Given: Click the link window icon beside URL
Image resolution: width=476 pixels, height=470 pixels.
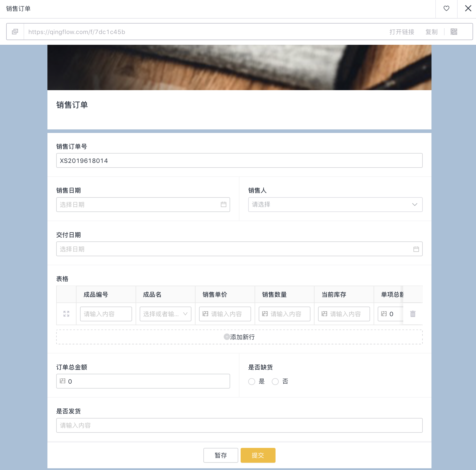Looking at the screenshot, I should tap(15, 32).
